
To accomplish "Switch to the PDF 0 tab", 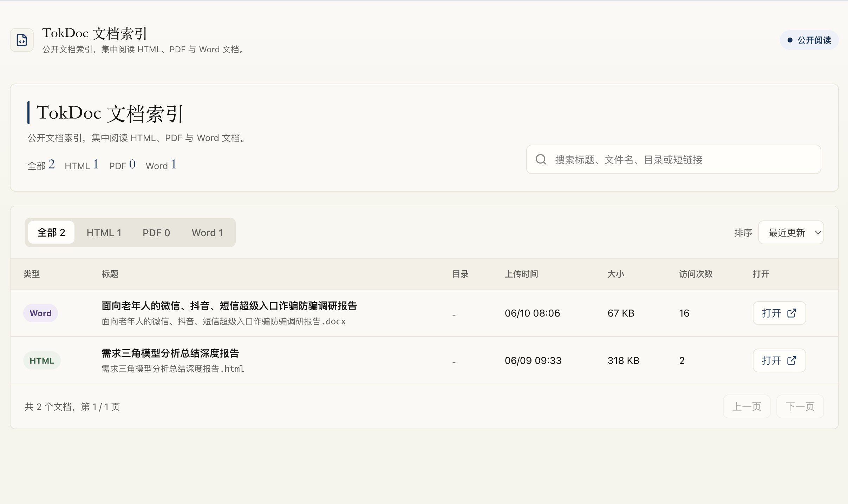I will tap(156, 232).
